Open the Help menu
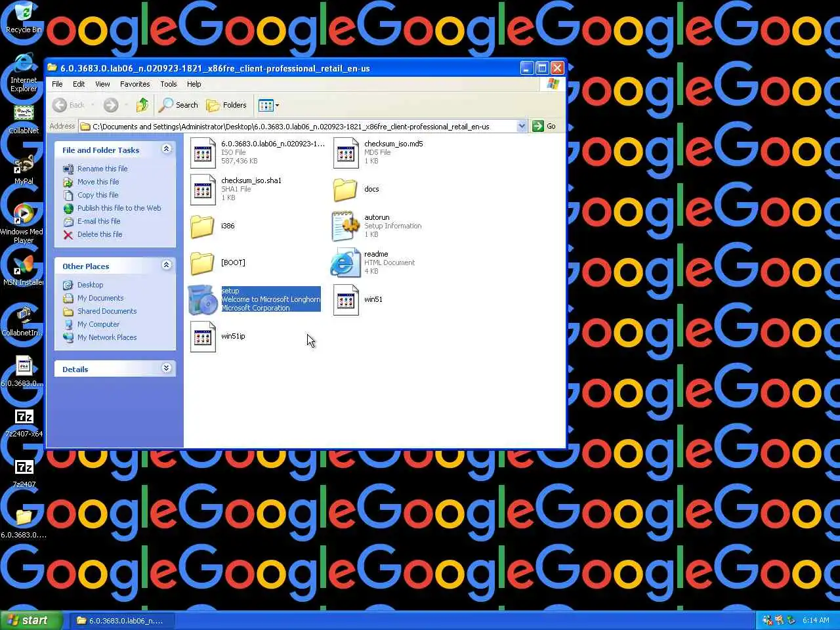840x630 pixels. (194, 84)
